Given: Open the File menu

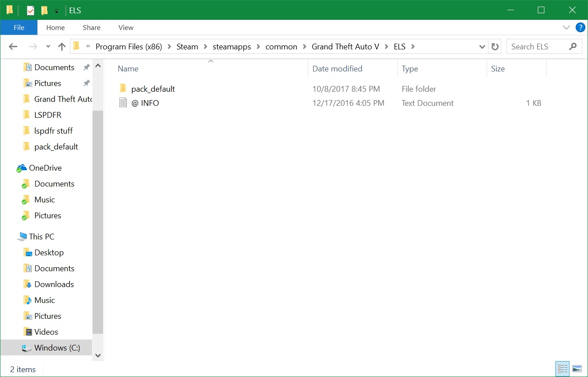Looking at the screenshot, I should (x=19, y=27).
